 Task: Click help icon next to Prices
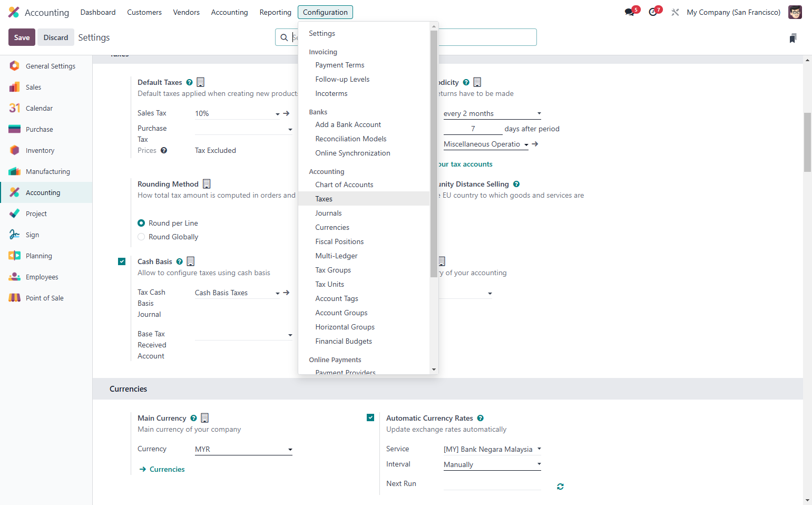(x=164, y=150)
